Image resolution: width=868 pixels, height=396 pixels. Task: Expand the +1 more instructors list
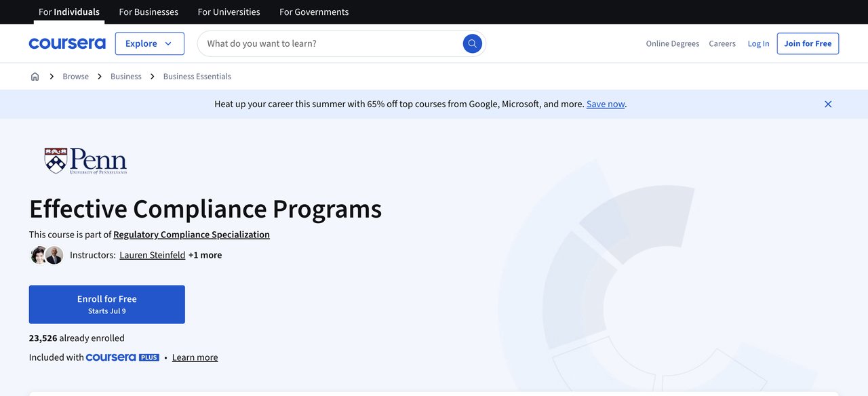[x=205, y=254]
